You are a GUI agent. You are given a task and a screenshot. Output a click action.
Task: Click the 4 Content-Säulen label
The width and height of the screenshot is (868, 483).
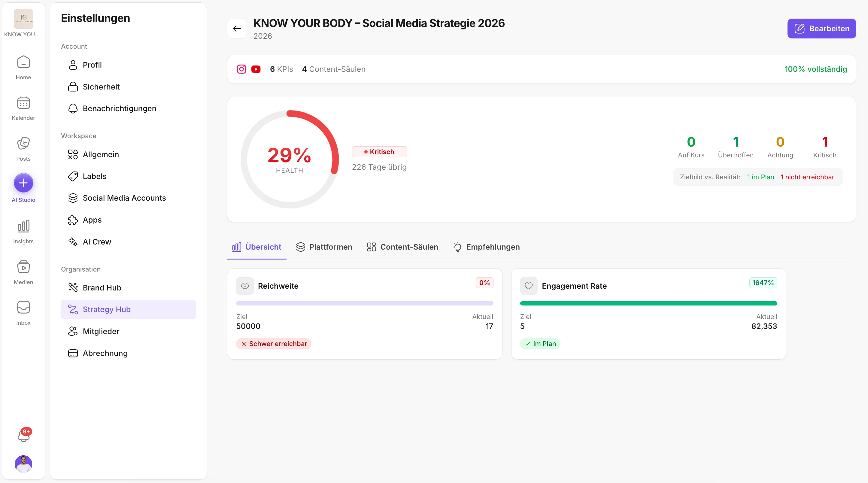coord(334,69)
